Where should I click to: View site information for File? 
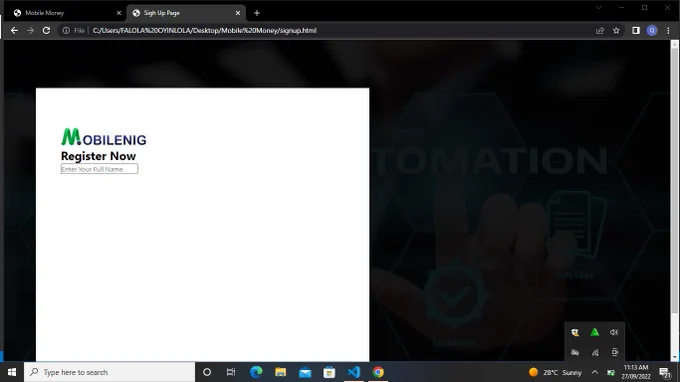pos(73,30)
